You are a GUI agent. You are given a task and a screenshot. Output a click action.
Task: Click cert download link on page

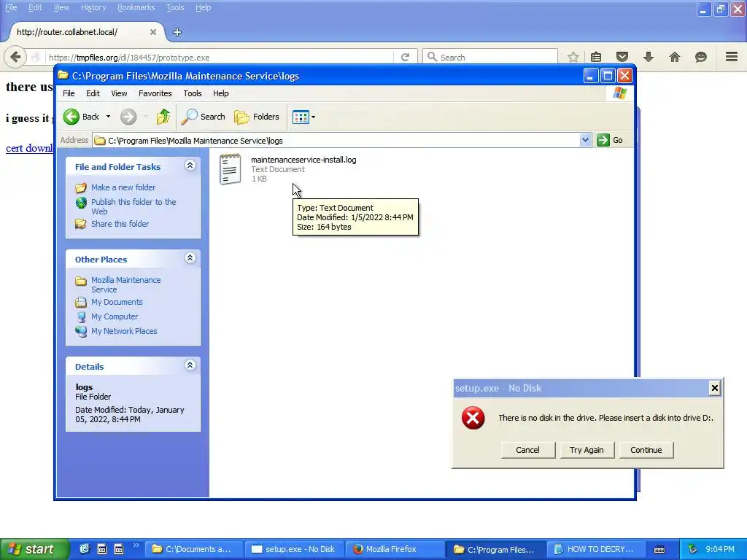click(x=29, y=148)
